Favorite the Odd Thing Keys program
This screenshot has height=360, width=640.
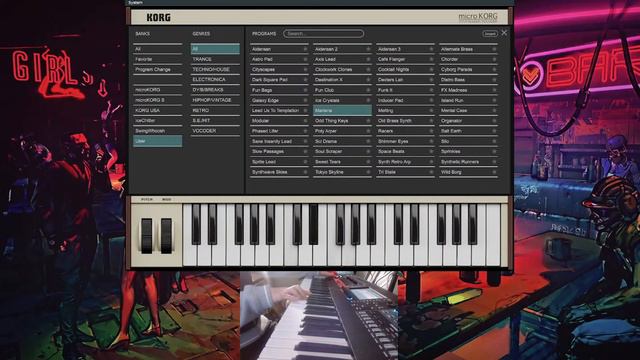368,121
